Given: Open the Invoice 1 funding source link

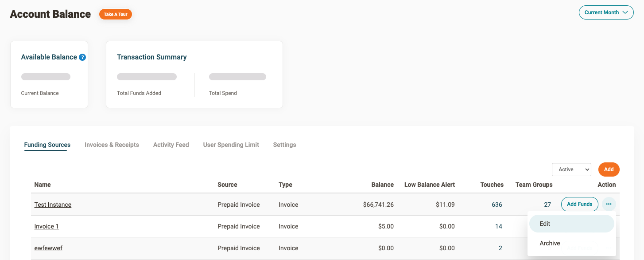Looking at the screenshot, I should 47,226.
